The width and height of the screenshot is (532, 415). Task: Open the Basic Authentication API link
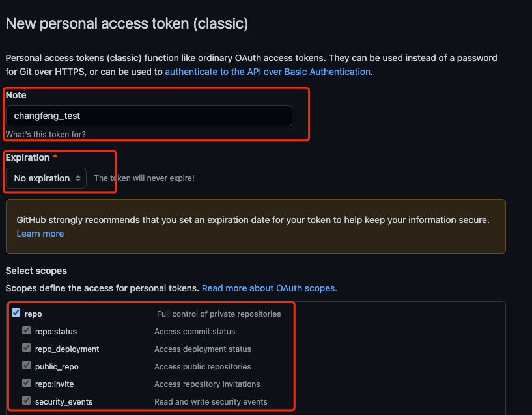[x=268, y=72]
